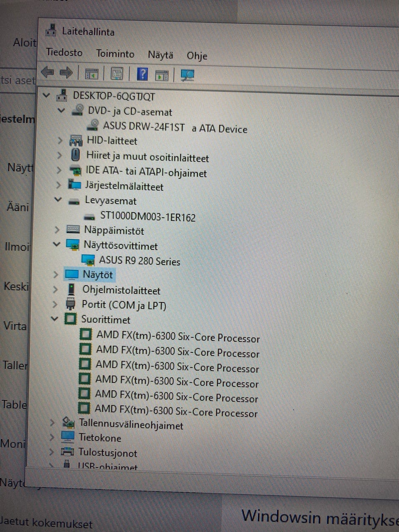Click the IDE ATA controller icon
399x532 pixels.
pyautogui.click(x=75, y=170)
